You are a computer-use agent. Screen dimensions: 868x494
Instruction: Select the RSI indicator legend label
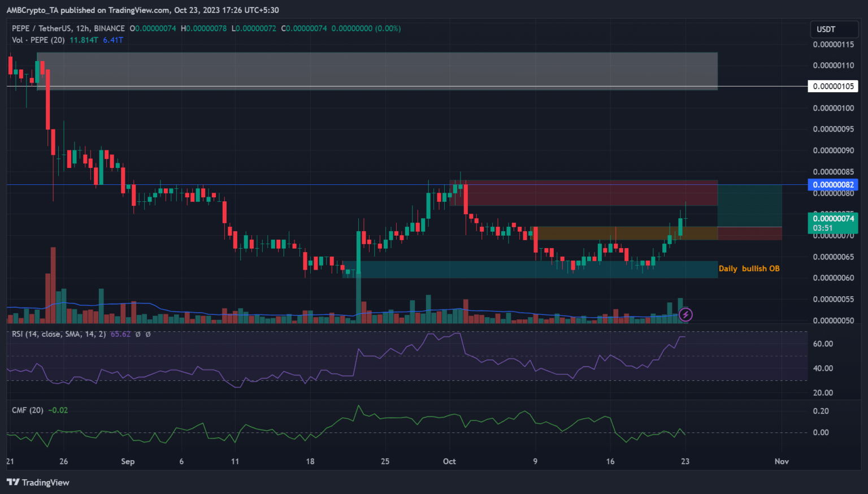[59, 334]
